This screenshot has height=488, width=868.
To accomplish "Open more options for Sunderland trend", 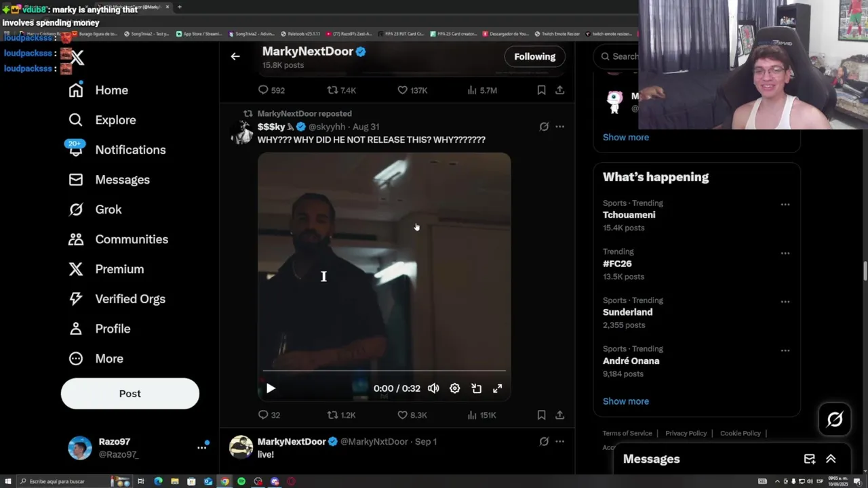I will (785, 302).
